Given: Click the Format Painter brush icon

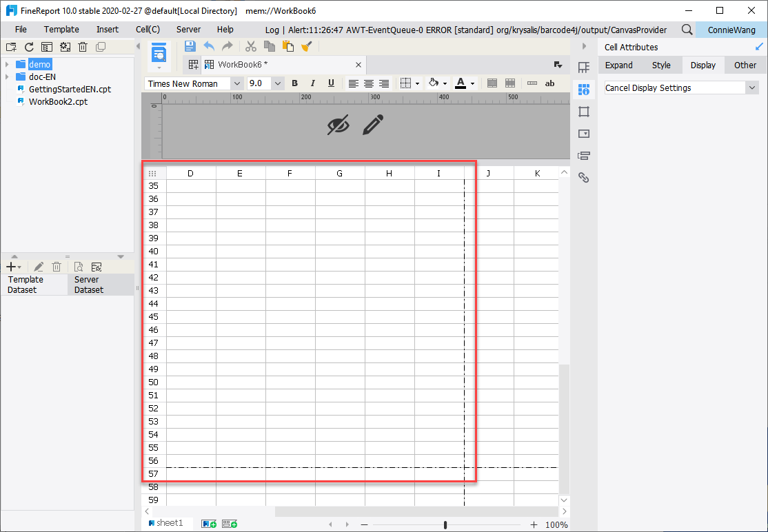Looking at the screenshot, I should click(307, 46).
